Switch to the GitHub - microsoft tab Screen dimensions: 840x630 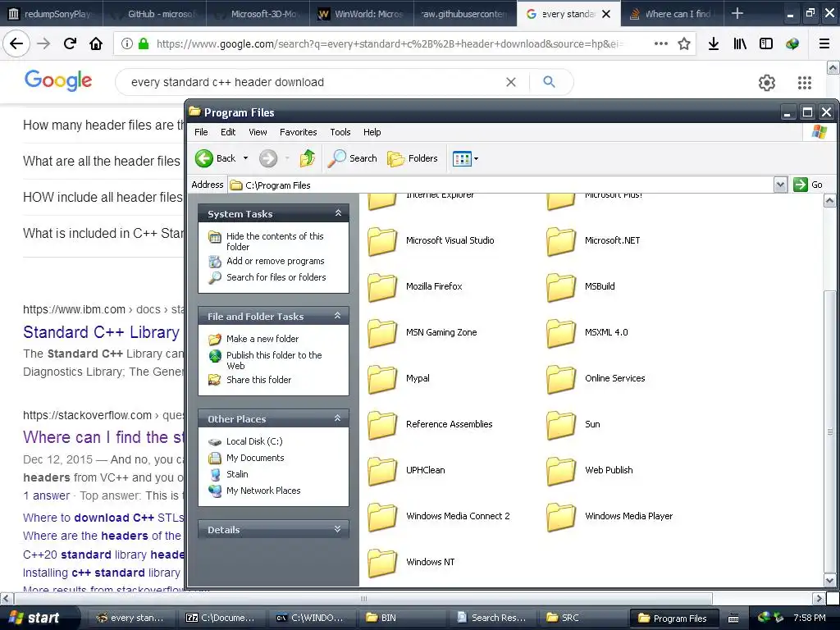[154, 14]
